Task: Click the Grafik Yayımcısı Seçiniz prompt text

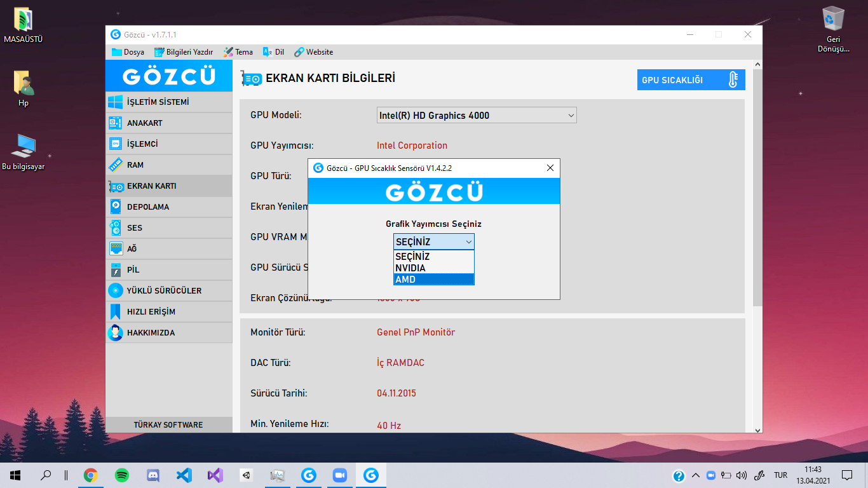Action: [x=434, y=224]
